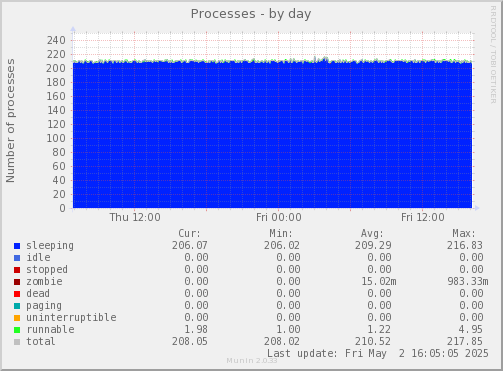Select the 'zombie' legend label
503x371 pixels.
pyautogui.click(x=44, y=281)
